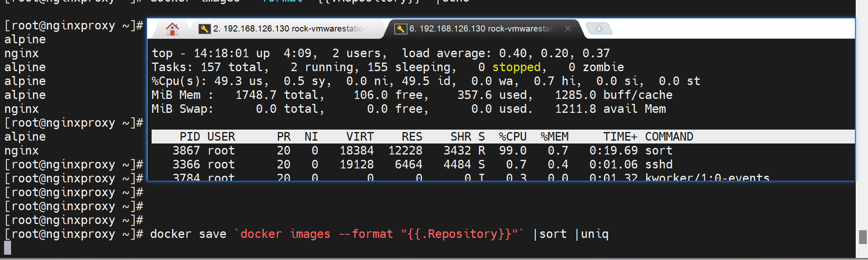
Task: Open the Home tab with house icon
Action: [x=172, y=29]
